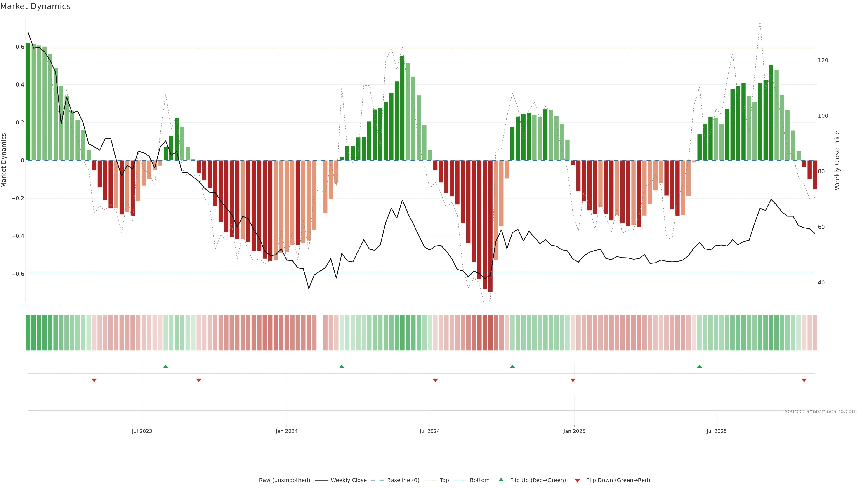Click the first red flip-down marker before Jul 2023
This screenshot has width=868, height=488.
[x=94, y=380]
